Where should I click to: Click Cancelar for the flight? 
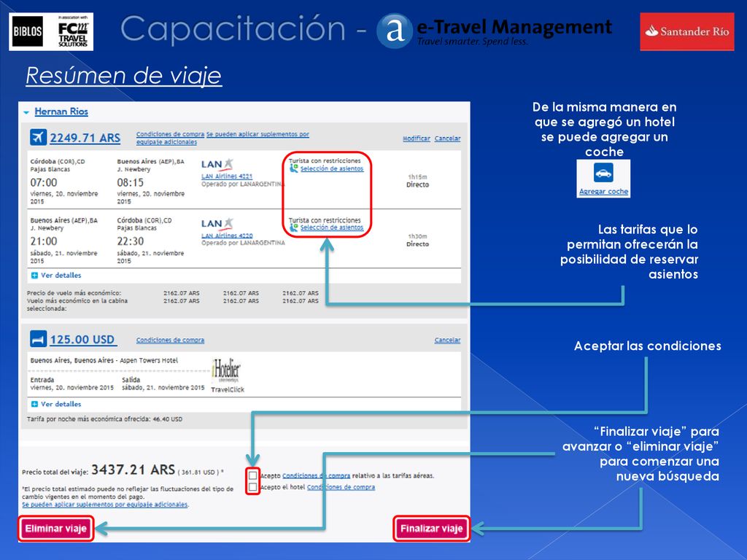point(447,139)
